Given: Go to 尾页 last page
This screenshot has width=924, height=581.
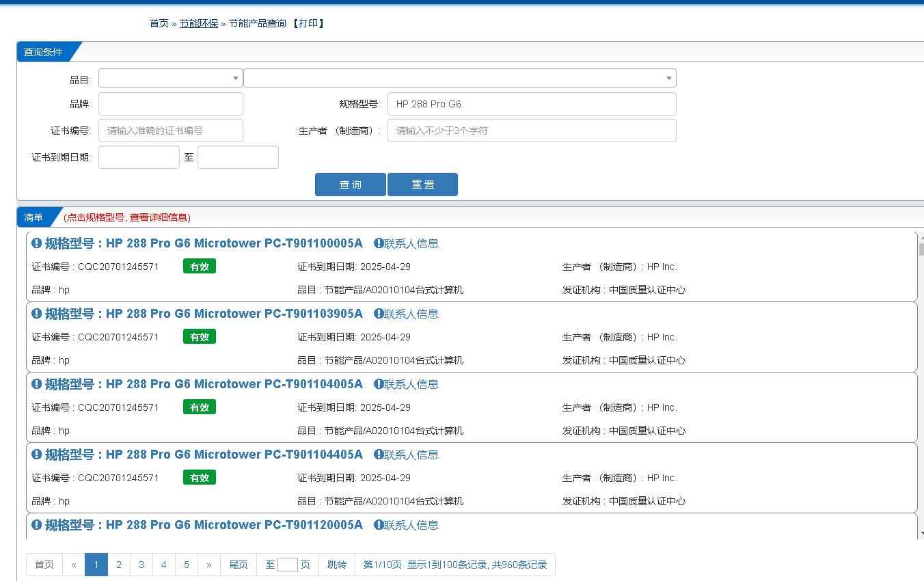Looking at the screenshot, I should (239, 565).
